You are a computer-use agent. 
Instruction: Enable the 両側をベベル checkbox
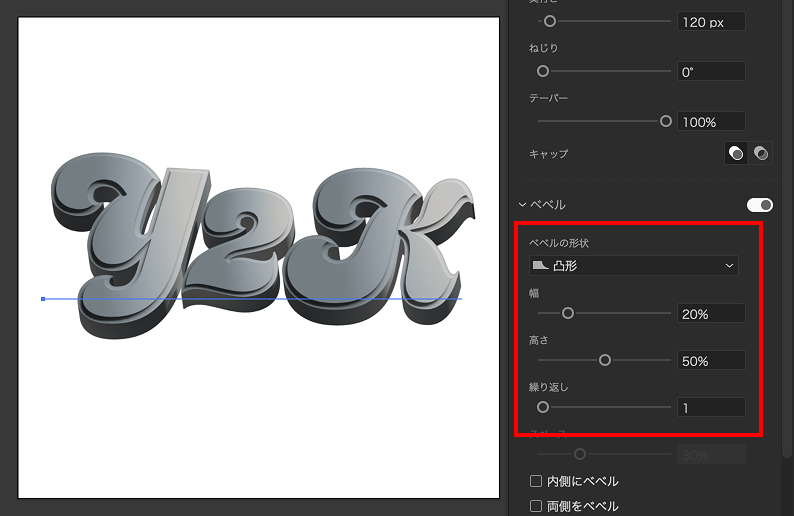(536, 505)
